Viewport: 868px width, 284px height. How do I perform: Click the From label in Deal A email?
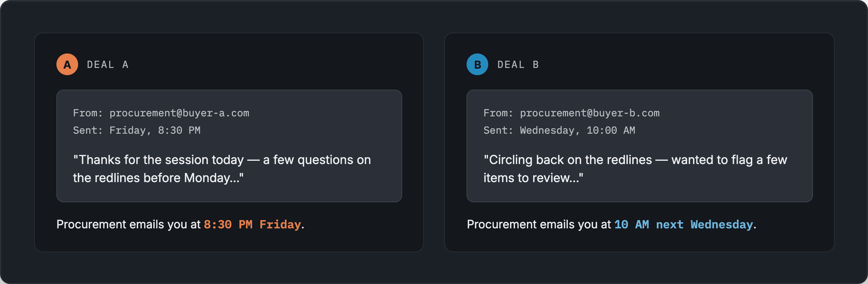88,113
